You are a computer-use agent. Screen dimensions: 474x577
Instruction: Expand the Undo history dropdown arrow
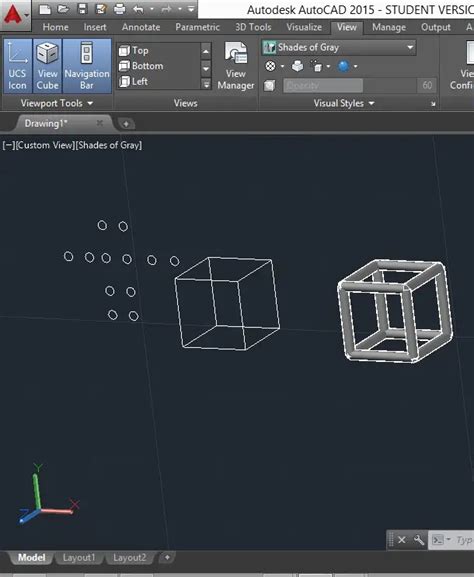click(x=151, y=9)
